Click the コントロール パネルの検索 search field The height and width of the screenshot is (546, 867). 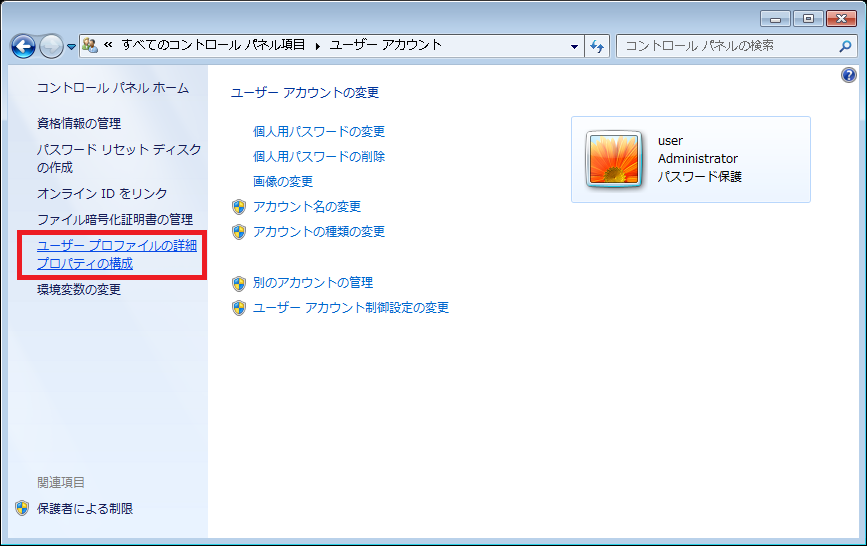[725, 46]
